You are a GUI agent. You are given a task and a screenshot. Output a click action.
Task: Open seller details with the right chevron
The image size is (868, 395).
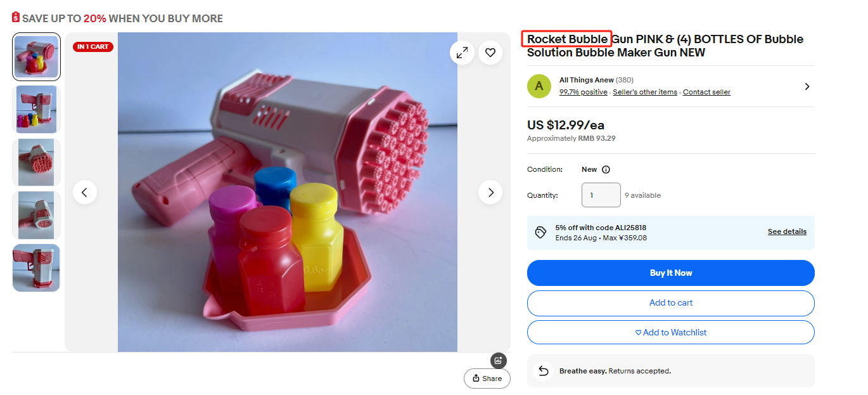[807, 86]
